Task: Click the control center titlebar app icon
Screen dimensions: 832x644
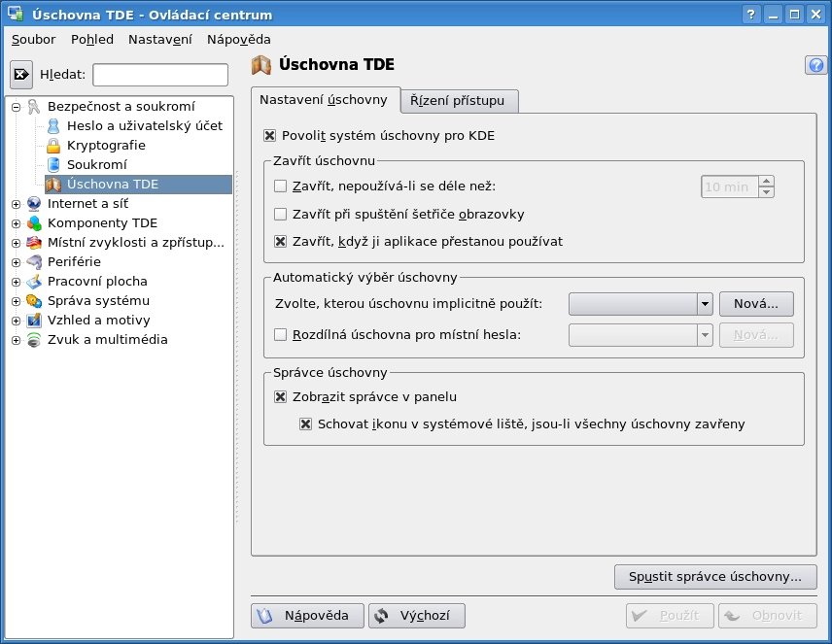Action: tap(15, 15)
